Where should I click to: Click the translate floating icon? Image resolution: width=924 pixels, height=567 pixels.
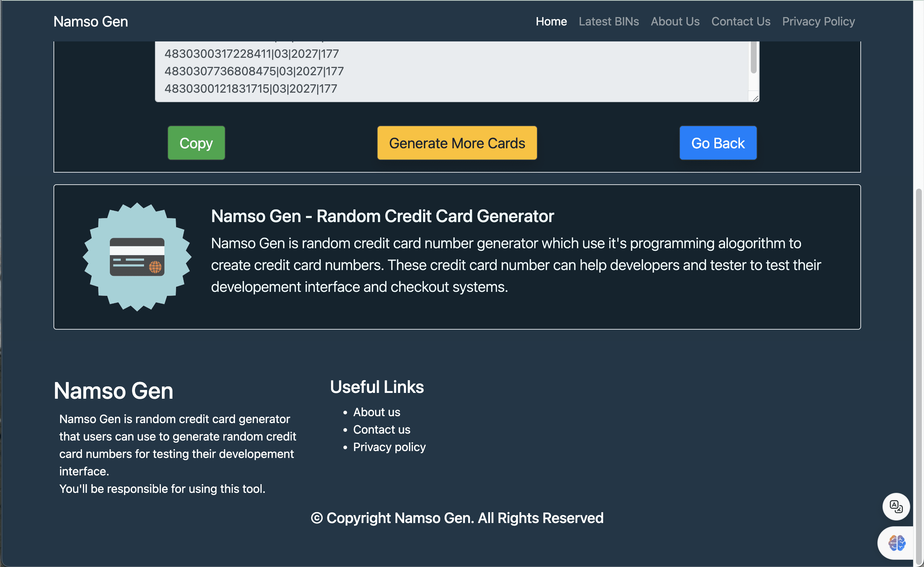(x=896, y=507)
